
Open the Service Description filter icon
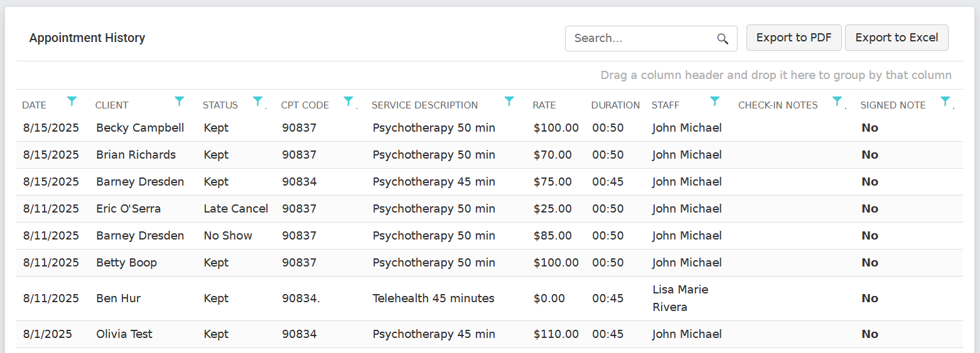pyautogui.click(x=509, y=101)
